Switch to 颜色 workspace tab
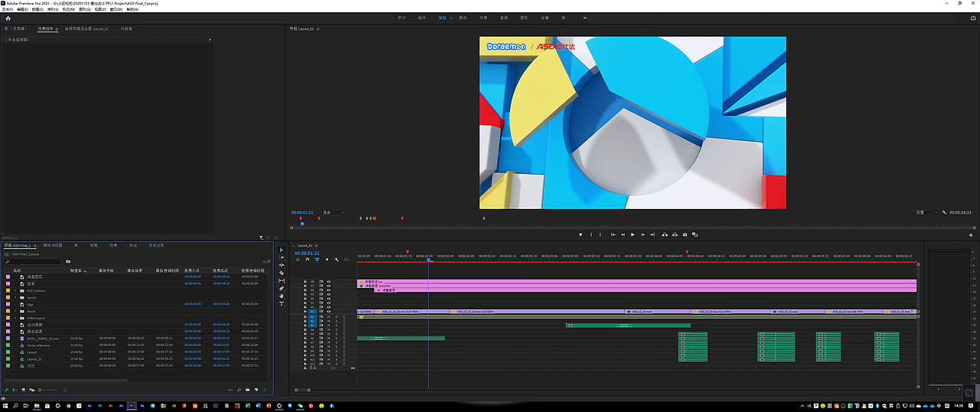The image size is (980, 412). point(462,17)
